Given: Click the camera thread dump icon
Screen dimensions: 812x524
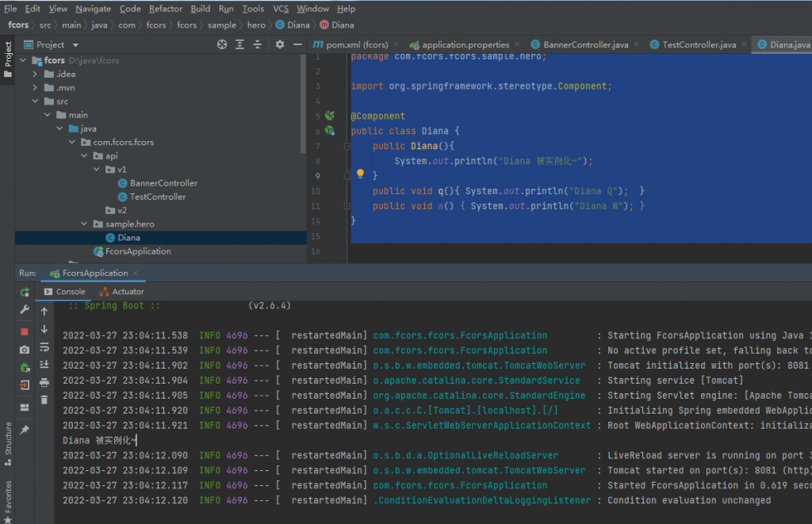Looking at the screenshot, I should pyautogui.click(x=25, y=350).
